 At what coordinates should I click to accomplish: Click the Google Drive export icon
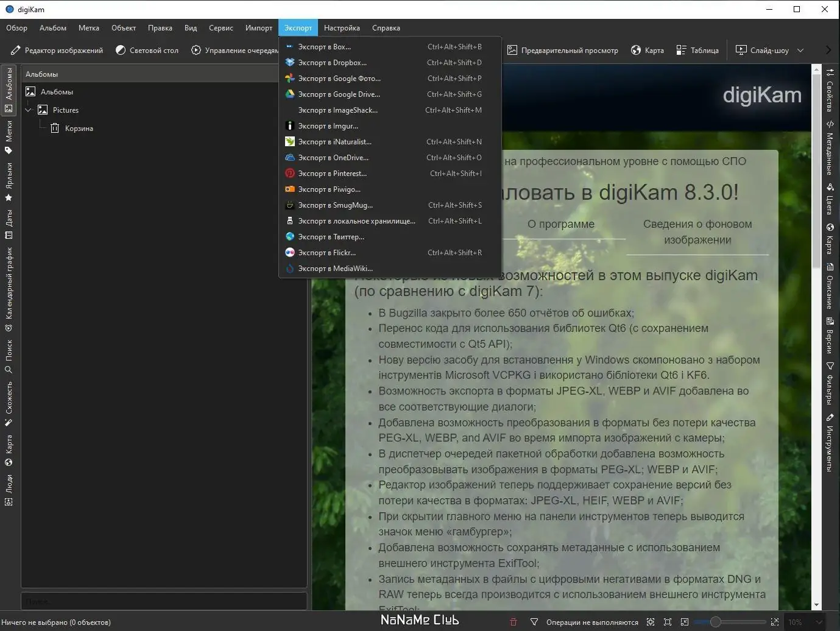pos(290,94)
